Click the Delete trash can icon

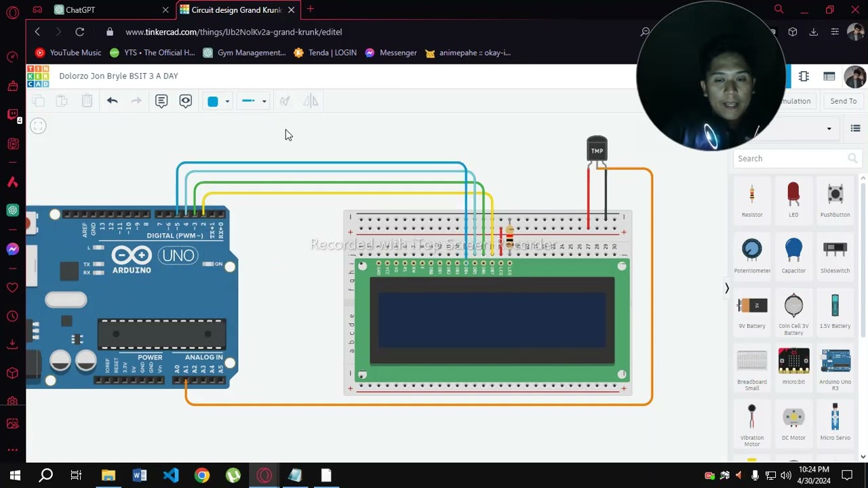(87, 101)
